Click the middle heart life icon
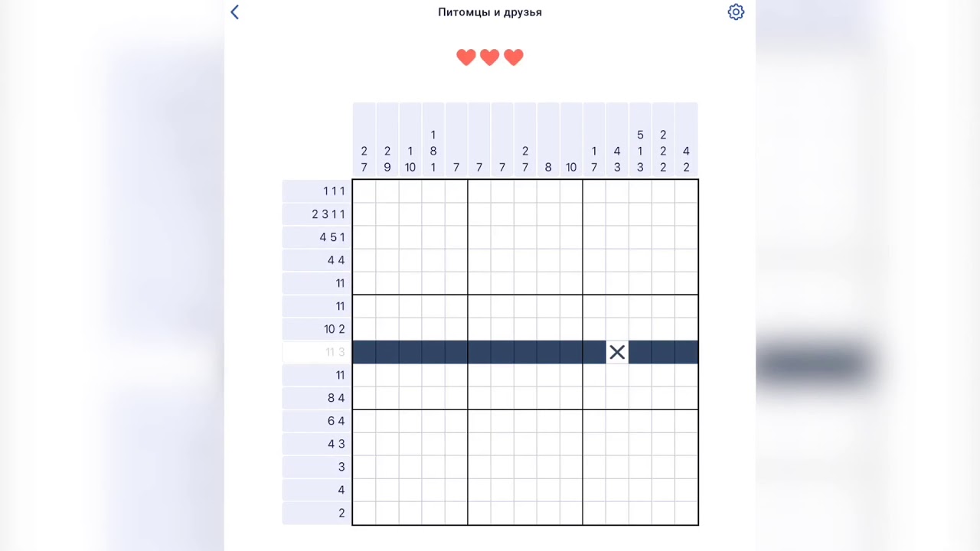 (x=490, y=57)
